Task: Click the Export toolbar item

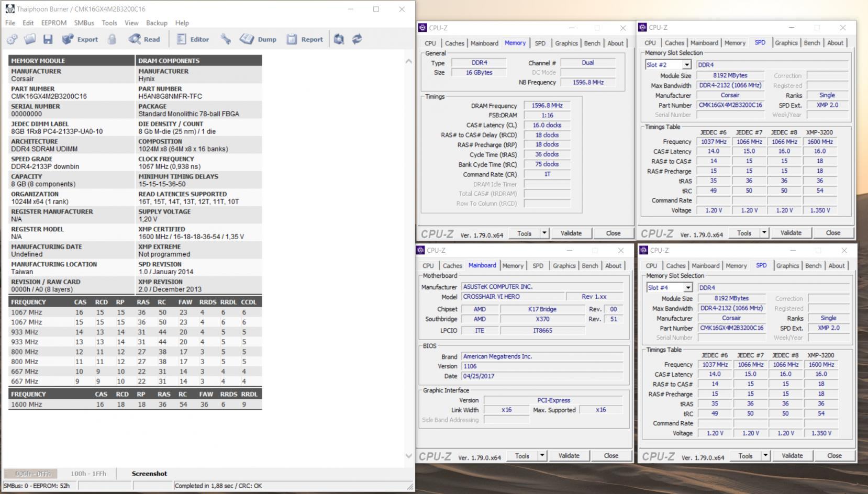Action: [x=80, y=39]
